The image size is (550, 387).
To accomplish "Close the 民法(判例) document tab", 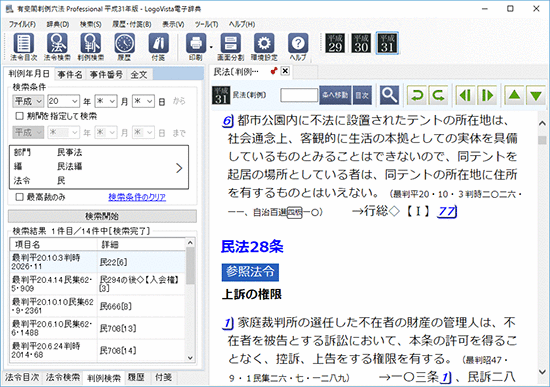I will click(286, 71).
